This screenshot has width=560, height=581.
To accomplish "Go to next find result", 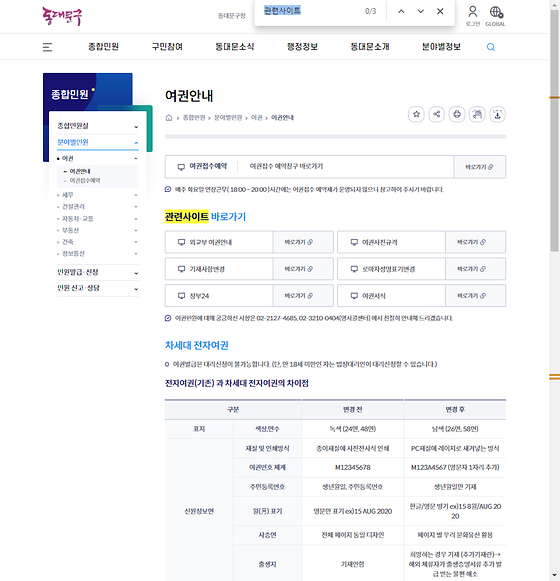I will [x=420, y=11].
